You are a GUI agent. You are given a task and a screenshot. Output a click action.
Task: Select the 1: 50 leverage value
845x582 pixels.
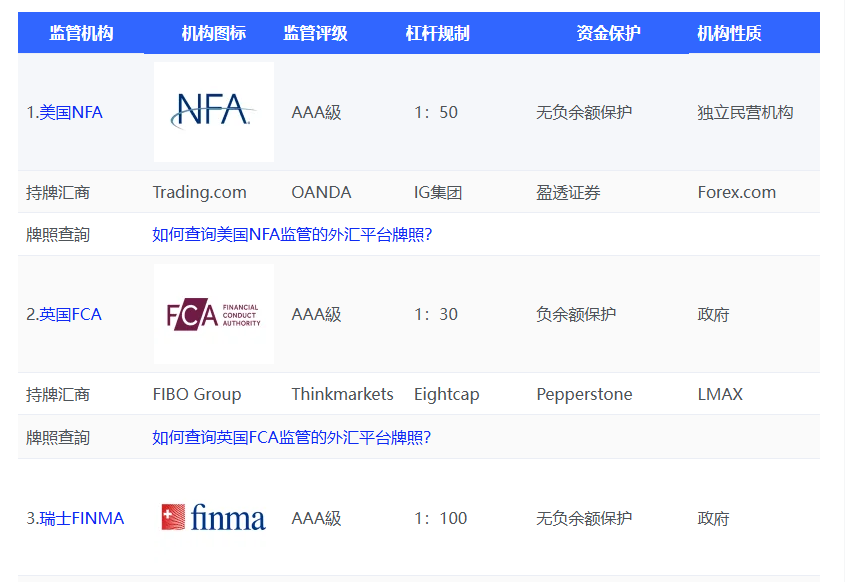pos(436,112)
